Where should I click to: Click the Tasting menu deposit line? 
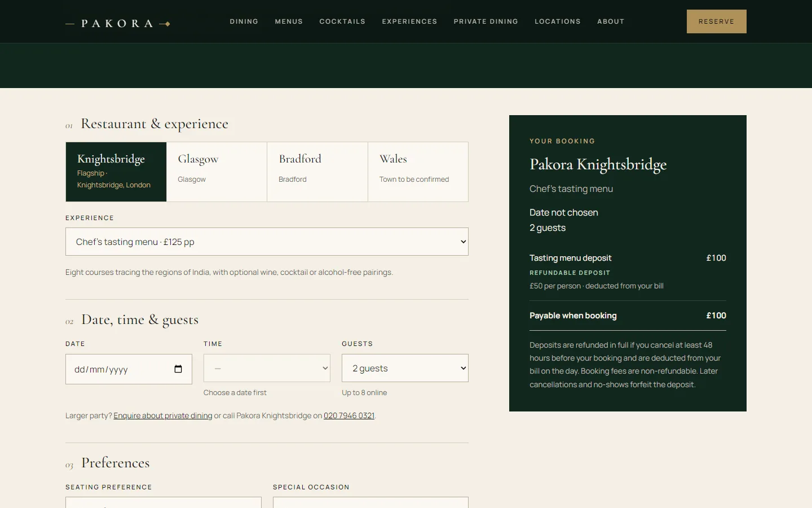pyautogui.click(x=628, y=258)
